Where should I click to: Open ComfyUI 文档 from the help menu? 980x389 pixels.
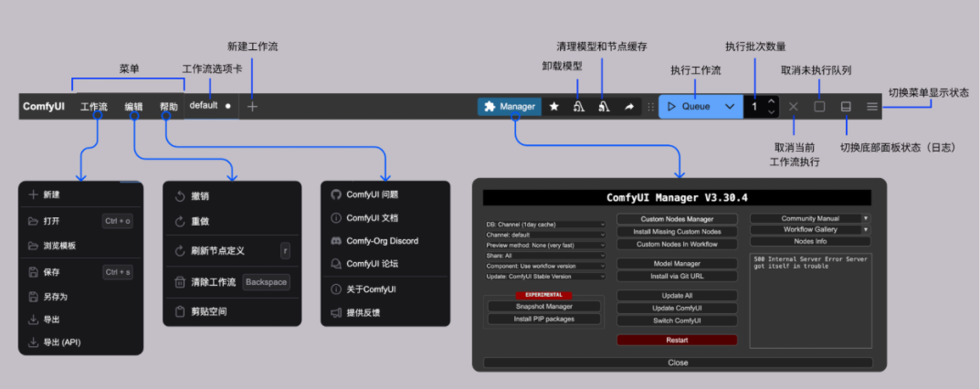(385, 218)
